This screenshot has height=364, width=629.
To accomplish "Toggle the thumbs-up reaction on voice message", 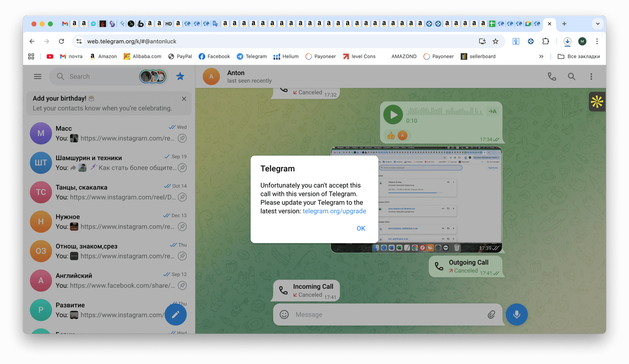I will click(x=391, y=136).
